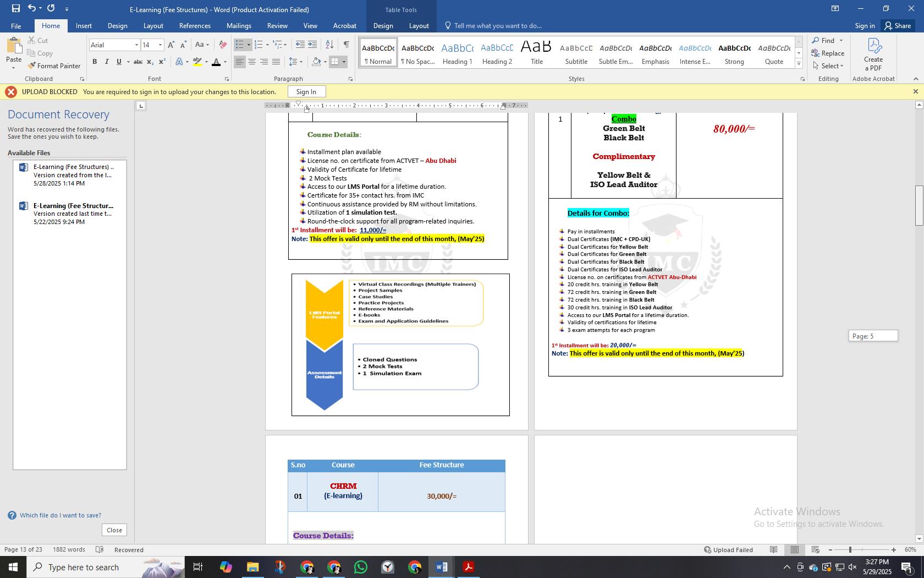Switch to the Insert tab

click(84, 26)
